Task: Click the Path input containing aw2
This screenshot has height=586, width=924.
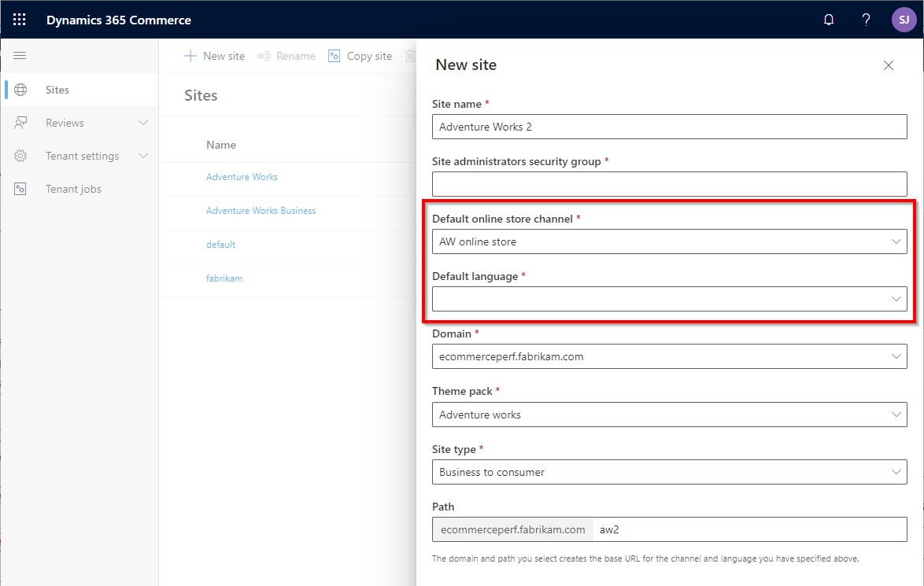Action: 749,529
